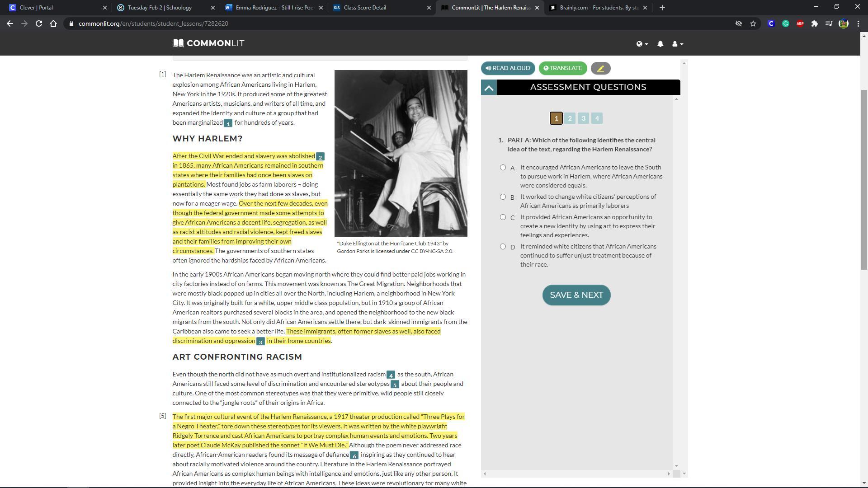
Task: Open the globe language dropdown
Action: tap(642, 44)
